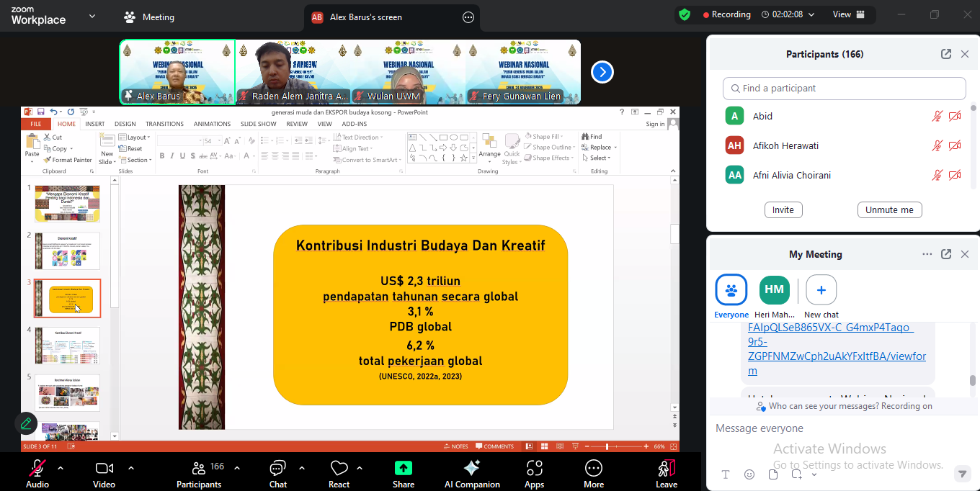Expand the screenshot options chevron in the chat box
The height and width of the screenshot is (491, 980).
tap(814, 474)
